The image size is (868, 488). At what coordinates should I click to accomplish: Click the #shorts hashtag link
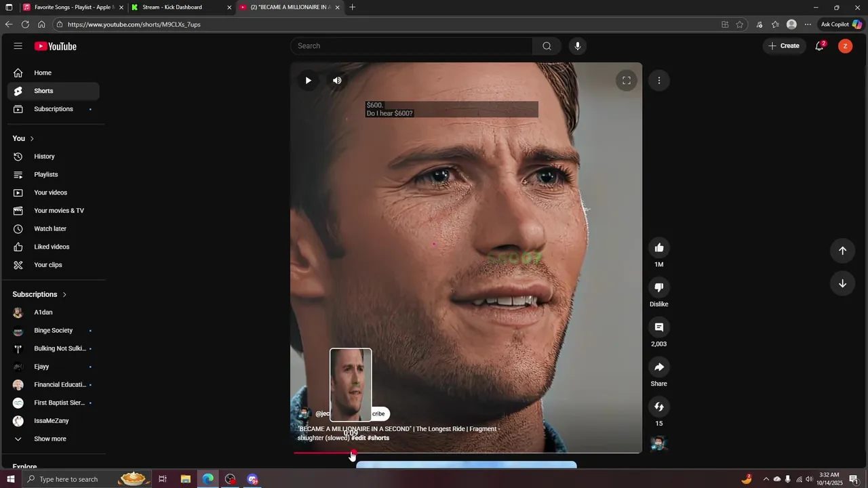tap(378, 439)
